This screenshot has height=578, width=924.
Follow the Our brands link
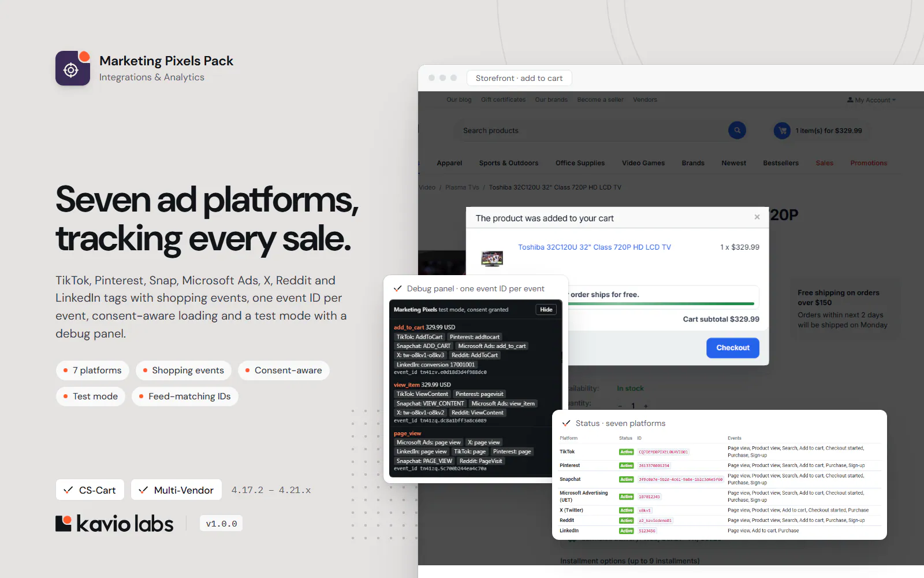coord(551,99)
